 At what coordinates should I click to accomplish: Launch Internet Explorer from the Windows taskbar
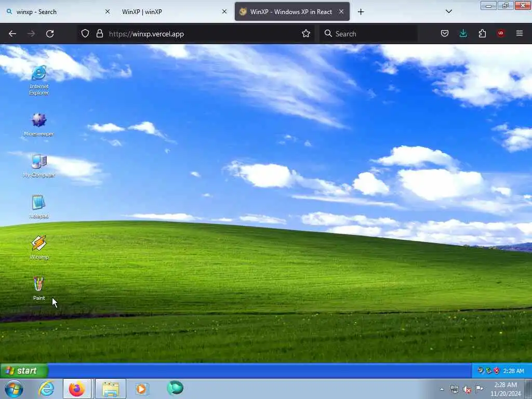coord(46,389)
